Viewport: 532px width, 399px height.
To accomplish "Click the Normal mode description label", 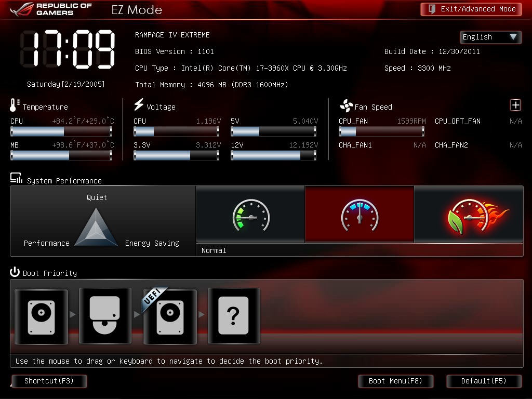I will pos(214,251).
